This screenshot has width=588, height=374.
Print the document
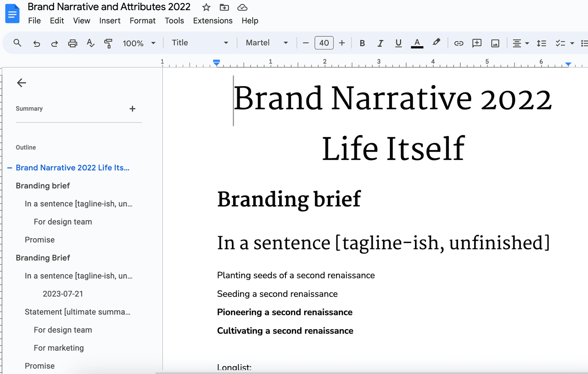click(72, 43)
